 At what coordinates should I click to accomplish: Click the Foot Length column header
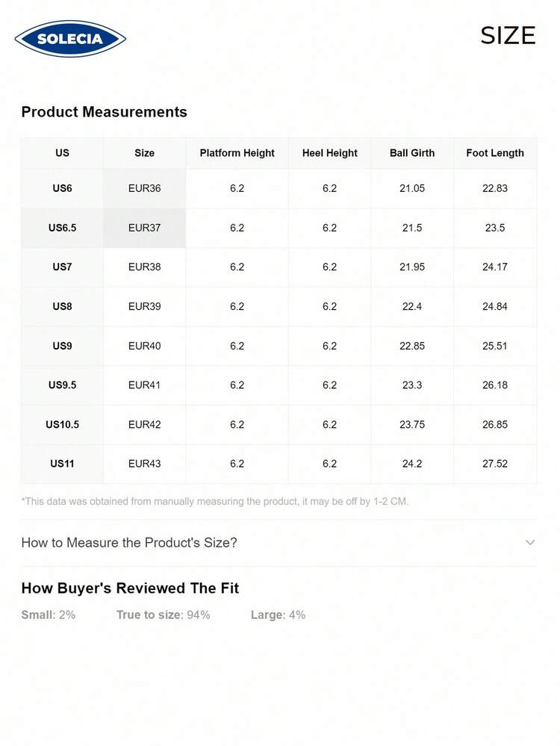[495, 153]
